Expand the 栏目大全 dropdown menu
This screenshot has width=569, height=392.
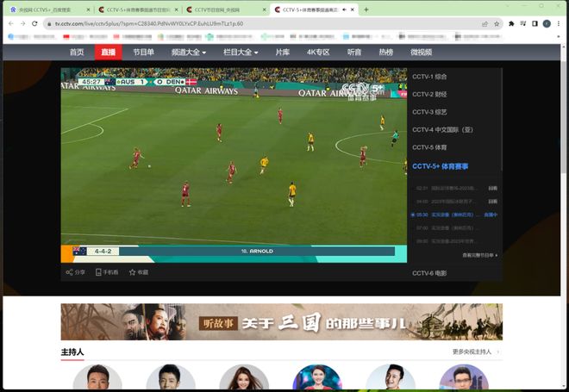tap(241, 53)
